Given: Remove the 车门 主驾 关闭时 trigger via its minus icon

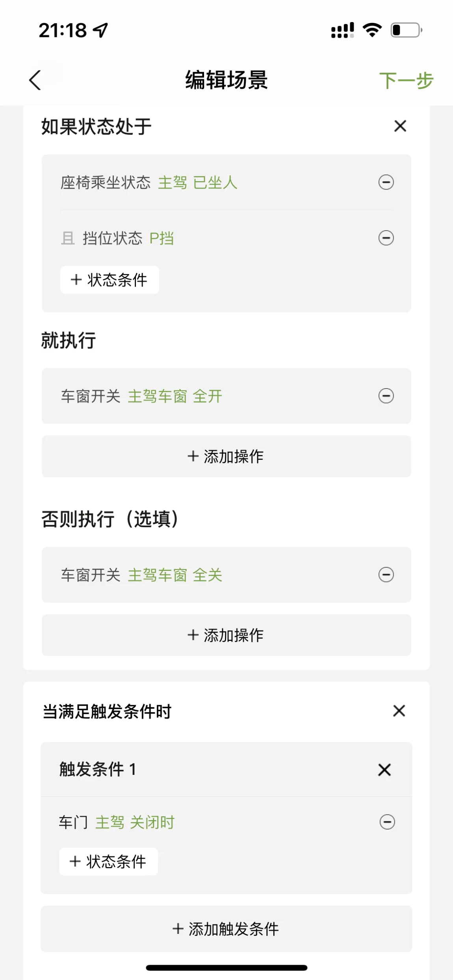Looking at the screenshot, I should tap(387, 822).
